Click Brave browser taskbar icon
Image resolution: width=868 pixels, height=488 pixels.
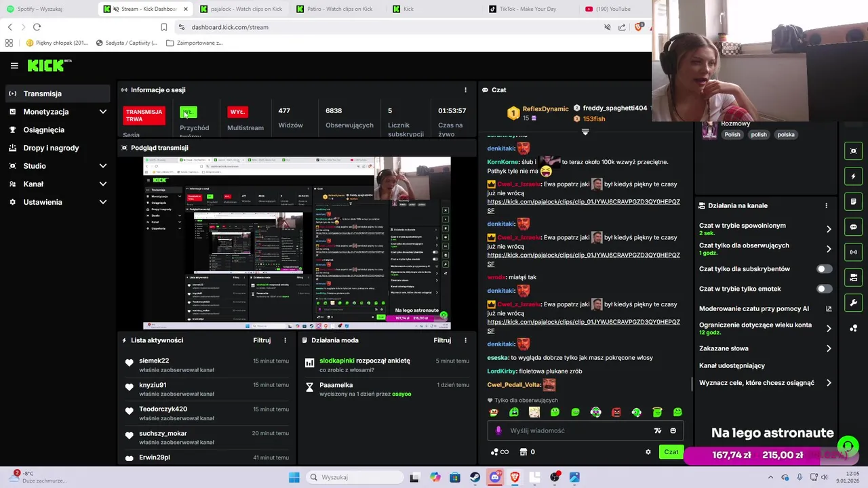point(515,477)
